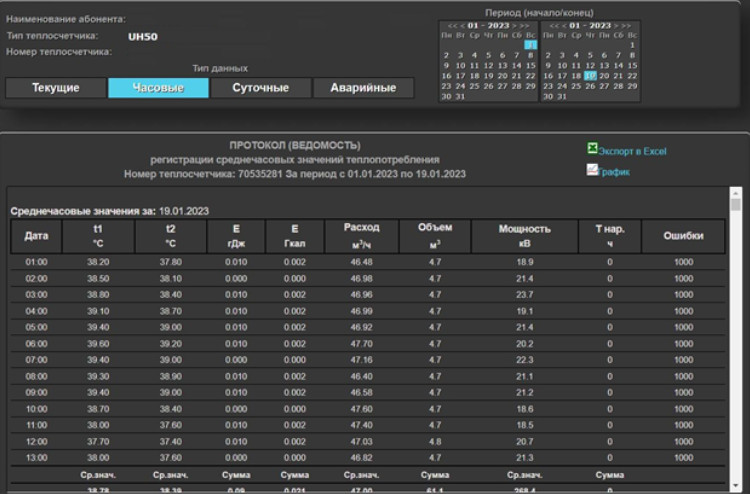Go back one year in start calendar

tap(452, 26)
